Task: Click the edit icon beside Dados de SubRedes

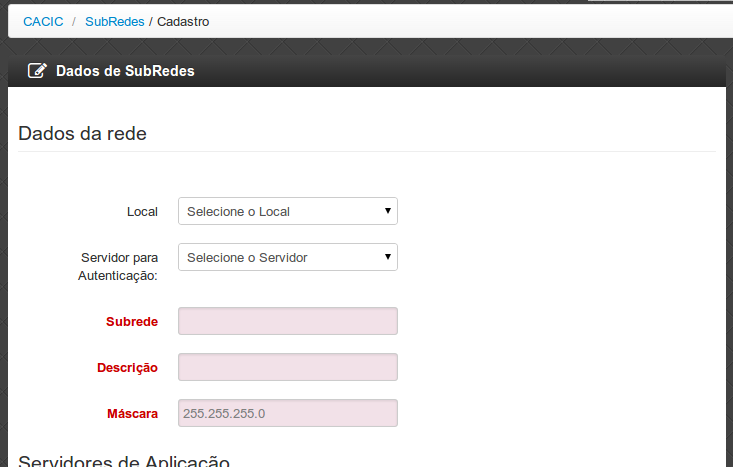Action: 37,71
